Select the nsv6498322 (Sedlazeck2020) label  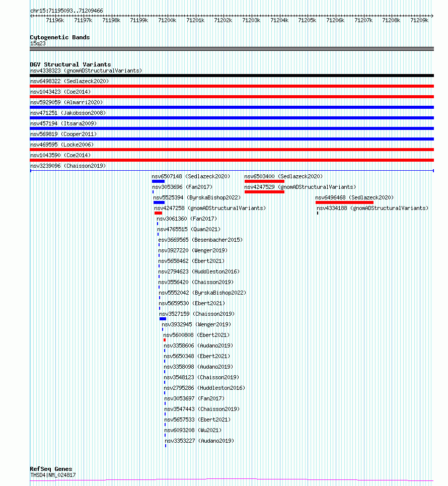coord(69,81)
